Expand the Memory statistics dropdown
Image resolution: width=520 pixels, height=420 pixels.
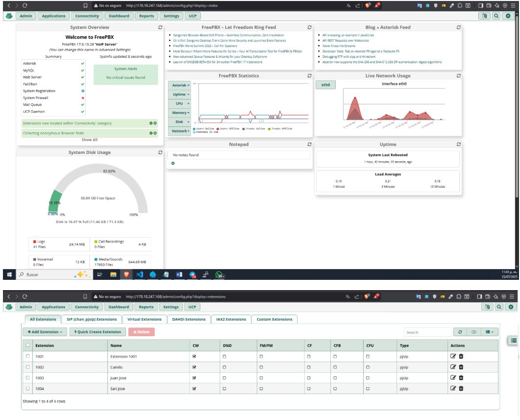click(180, 113)
